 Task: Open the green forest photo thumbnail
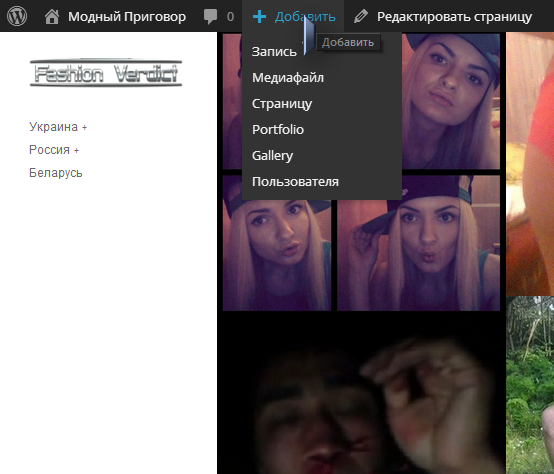click(530, 385)
